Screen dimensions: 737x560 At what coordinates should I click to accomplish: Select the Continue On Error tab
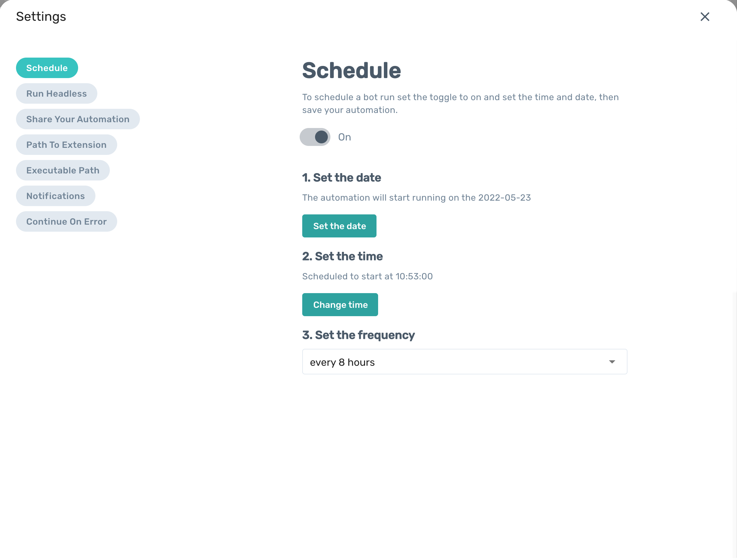tap(66, 222)
